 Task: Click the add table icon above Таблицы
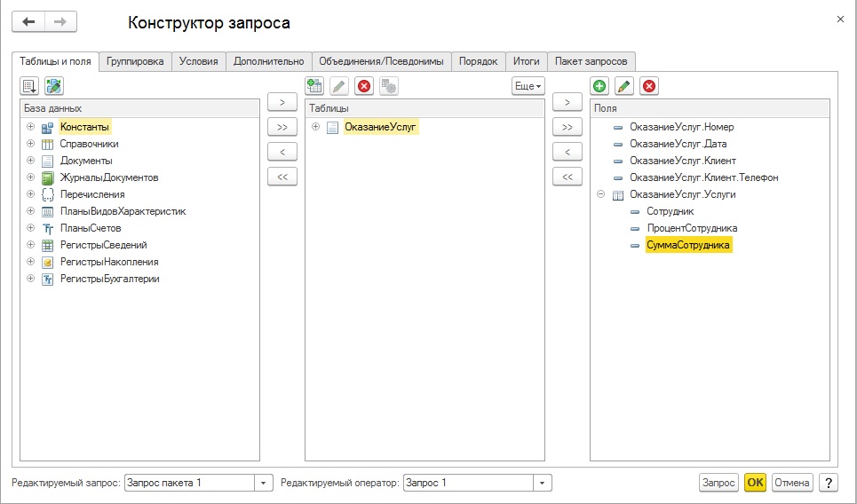pyautogui.click(x=314, y=86)
